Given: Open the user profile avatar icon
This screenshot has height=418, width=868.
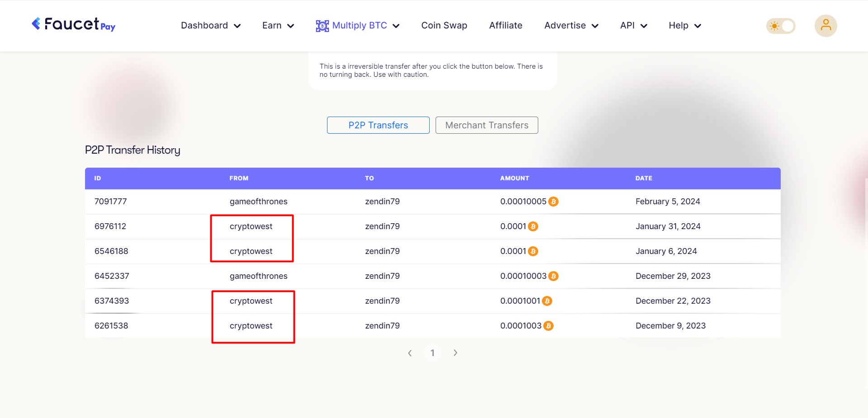Looking at the screenshot, I should [825, 26].
